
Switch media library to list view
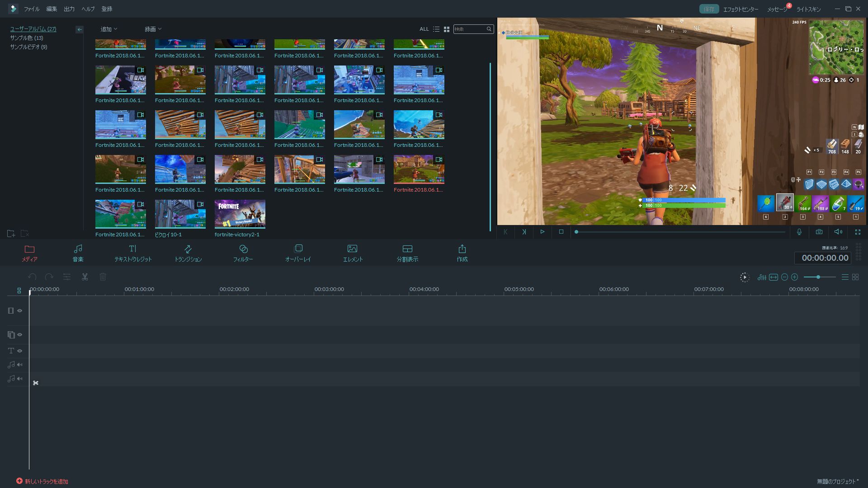(436, 29)
